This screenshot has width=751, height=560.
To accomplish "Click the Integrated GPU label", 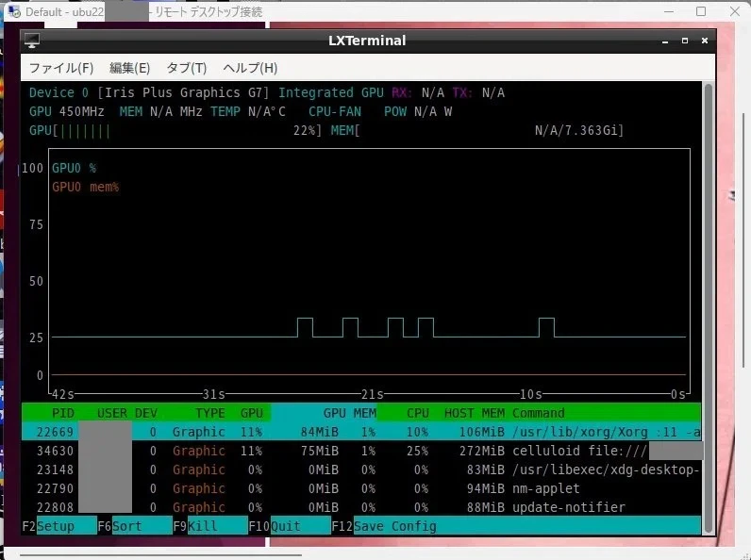I will click(x=331, y=92).
